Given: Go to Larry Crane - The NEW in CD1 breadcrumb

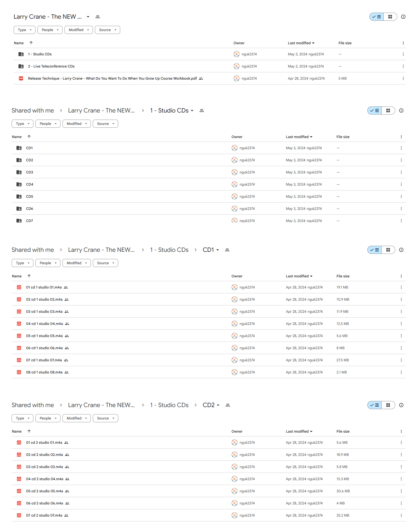Looking at the screenshot, I should tap(101, 250).
